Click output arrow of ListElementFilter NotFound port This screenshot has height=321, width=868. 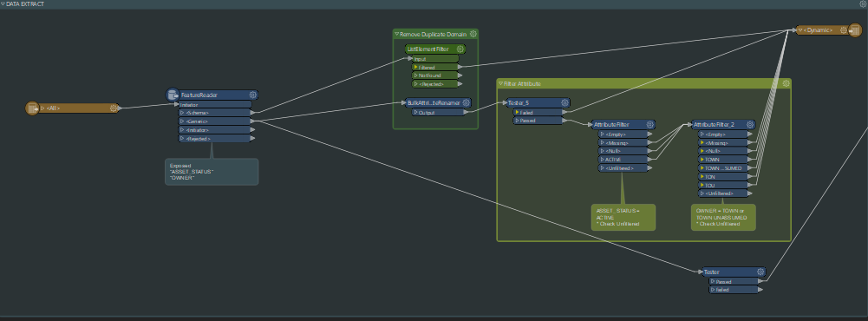coord(460,75)
